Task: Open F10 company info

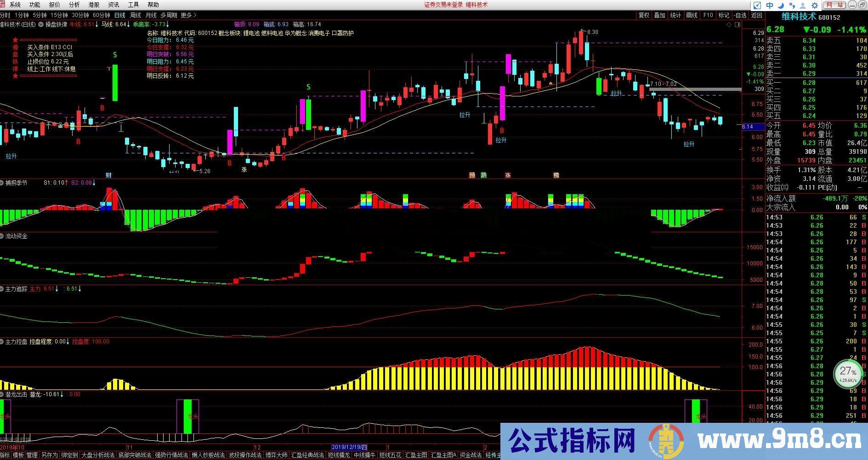Action: coord(708,15)
